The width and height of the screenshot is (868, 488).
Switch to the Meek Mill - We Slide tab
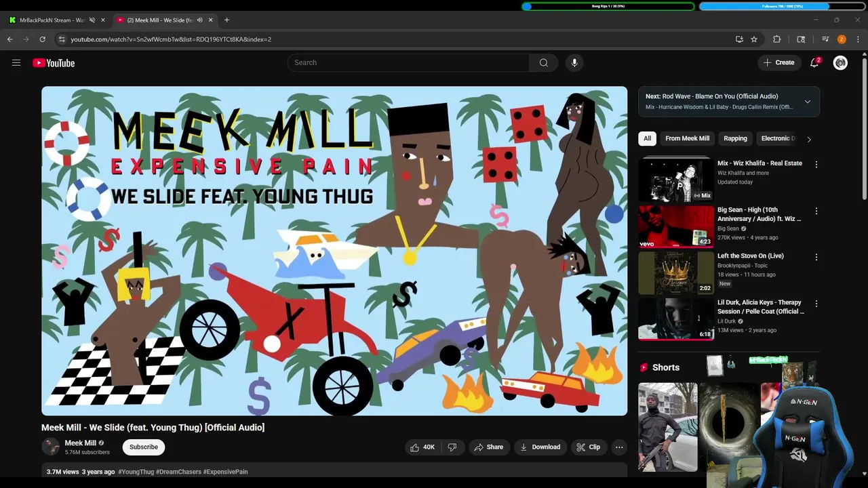coord(159,20)
